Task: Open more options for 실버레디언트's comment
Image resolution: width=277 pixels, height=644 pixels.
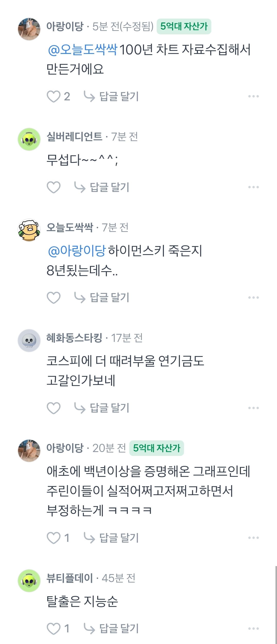Action: coord(253,187)
